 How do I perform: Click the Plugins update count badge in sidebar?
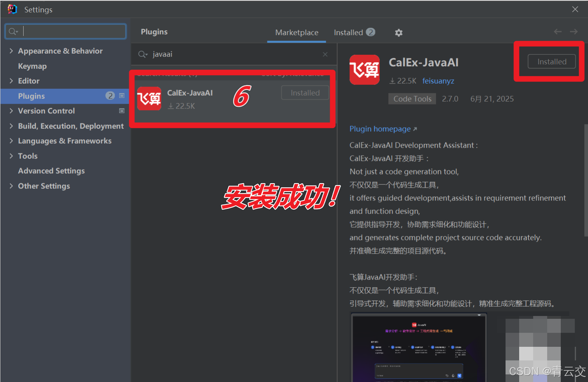tap(110, 96)
